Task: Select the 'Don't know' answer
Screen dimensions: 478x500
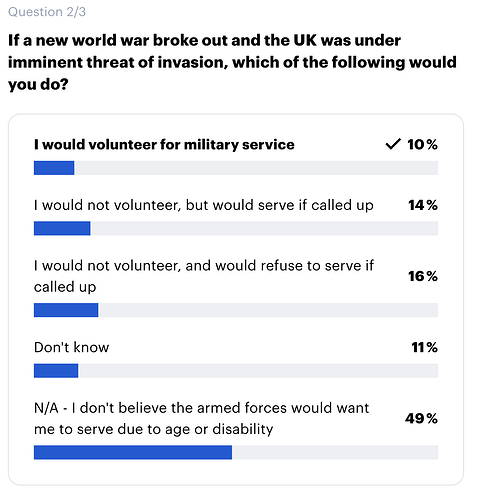Action: click(x=71, y=347)
